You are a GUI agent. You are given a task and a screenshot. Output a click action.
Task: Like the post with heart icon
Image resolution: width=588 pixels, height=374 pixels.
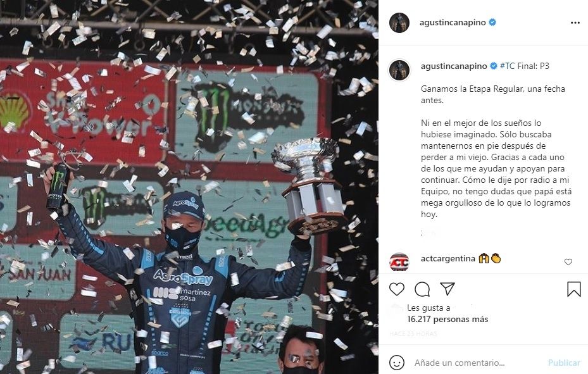397,289
